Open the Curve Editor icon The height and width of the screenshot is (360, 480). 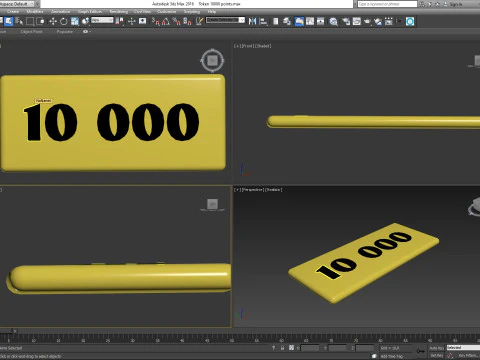(310, 21)
